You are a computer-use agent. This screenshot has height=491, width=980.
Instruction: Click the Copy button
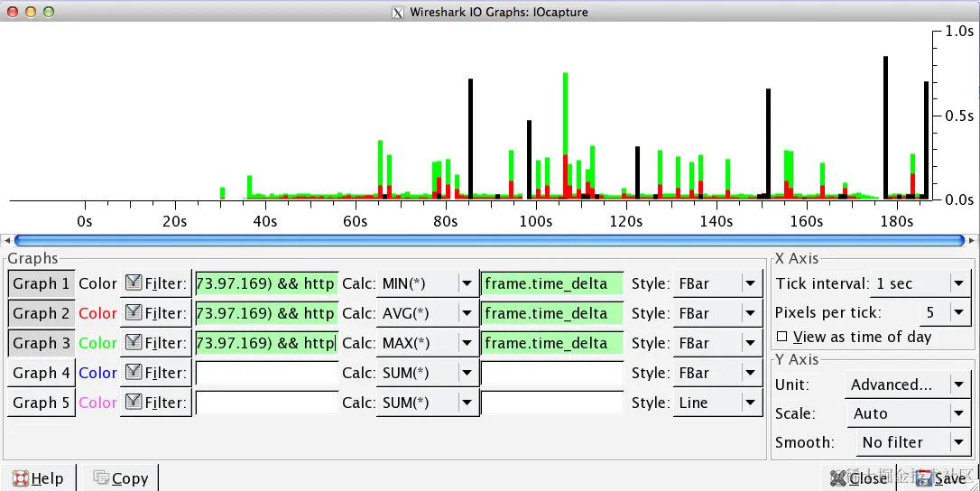click(x=120, y=477)
